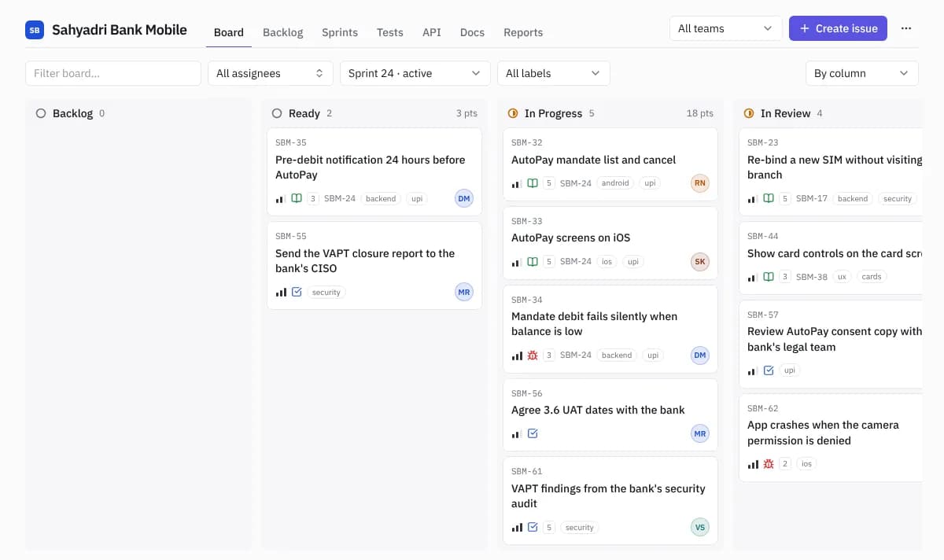Click the DM avatar on SBM-35 card
Screen dimensions: 944x560
coord(464,199)
